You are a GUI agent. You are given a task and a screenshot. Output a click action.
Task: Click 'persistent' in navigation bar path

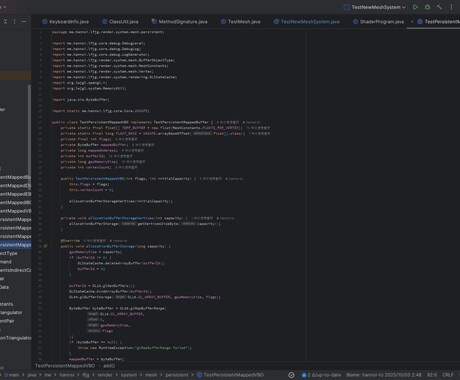coord(177,375)
